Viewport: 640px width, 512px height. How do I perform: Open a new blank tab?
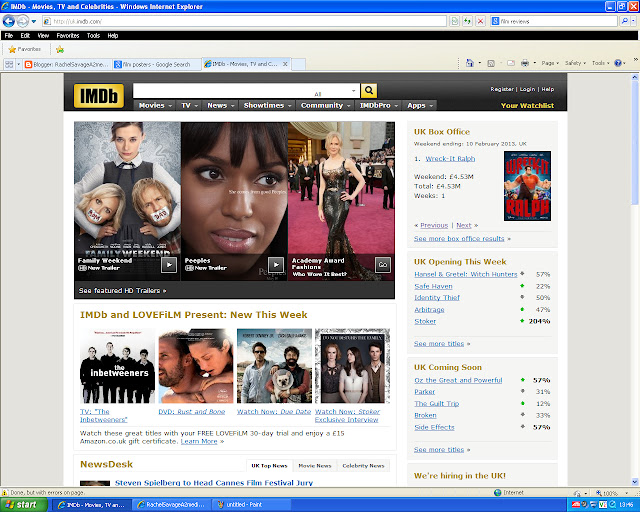click(298, 64)
